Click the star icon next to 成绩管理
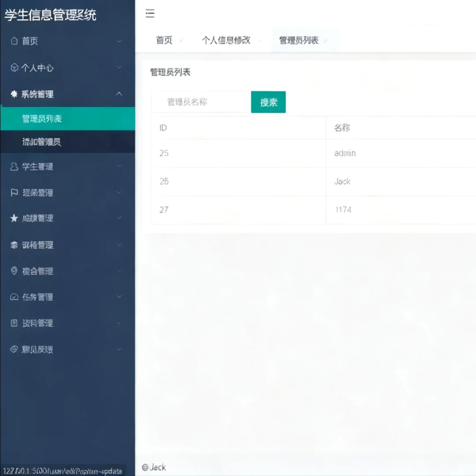This screenshot has width=476, height=476. (13, 218)
